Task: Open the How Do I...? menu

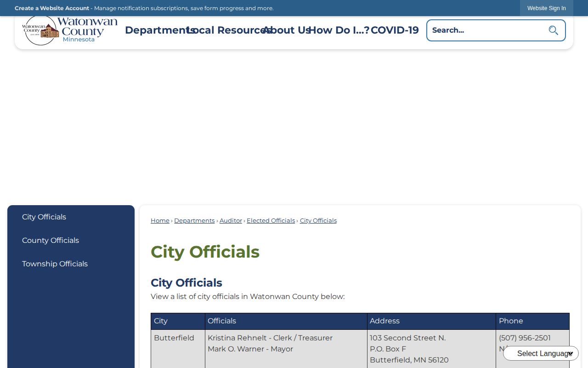Action: 339,30
